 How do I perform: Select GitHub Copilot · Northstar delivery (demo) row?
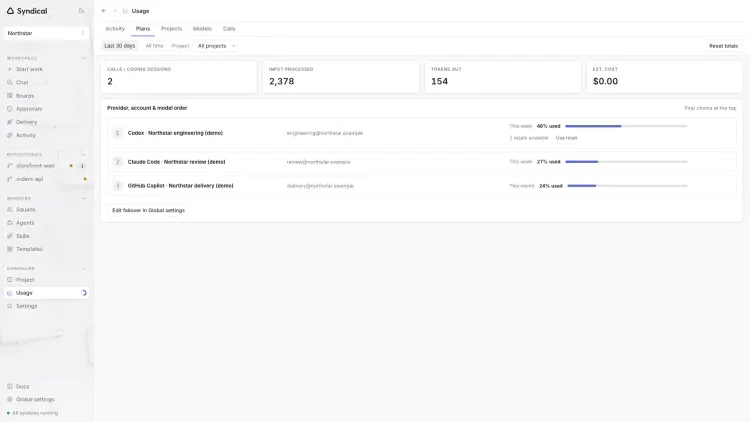pyautogui.click(x=421, y=186)
